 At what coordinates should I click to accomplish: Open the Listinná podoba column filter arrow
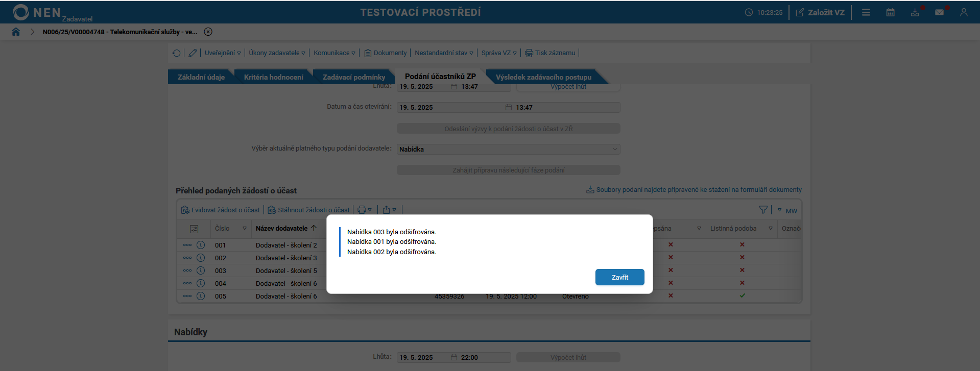click(771, 228)
